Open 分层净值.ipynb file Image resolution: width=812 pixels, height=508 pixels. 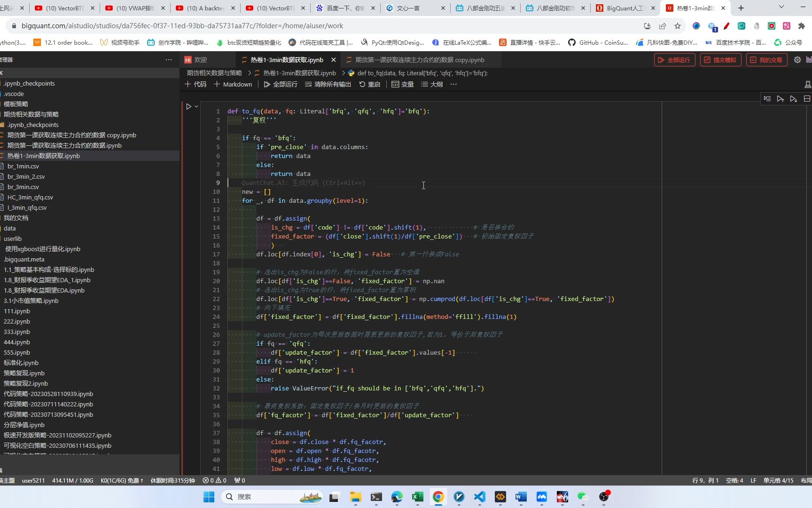89,425
